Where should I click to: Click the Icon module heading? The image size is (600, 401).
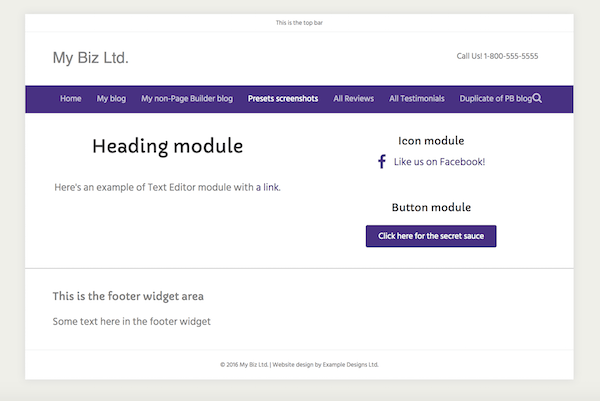pos(431,141)
